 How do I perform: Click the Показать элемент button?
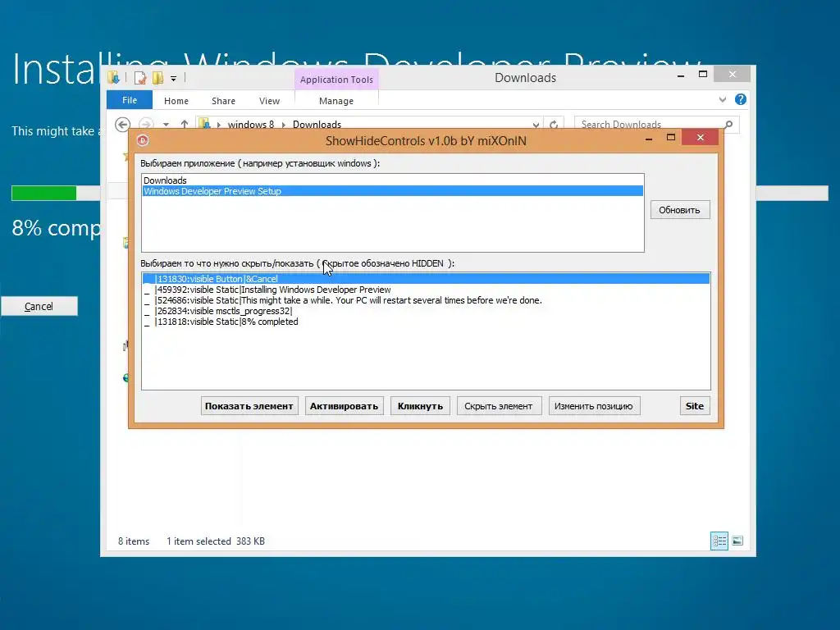(x=249, y=406)
